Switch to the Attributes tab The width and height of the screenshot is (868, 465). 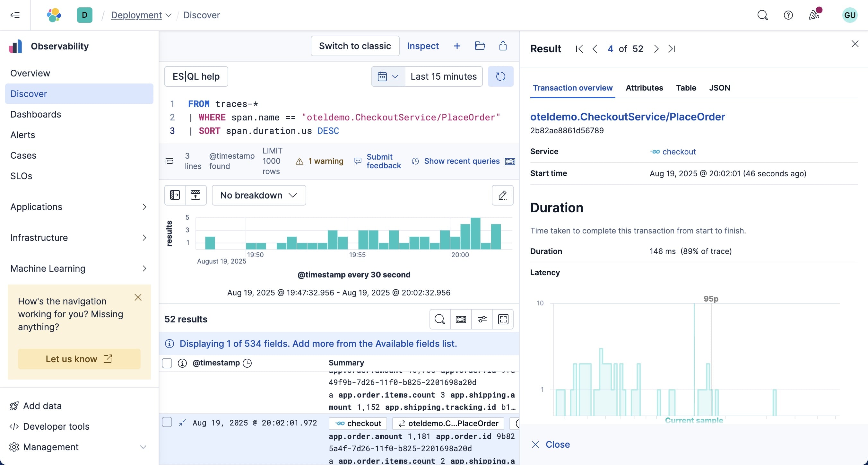pyautogui.click(x=644, y=88)
